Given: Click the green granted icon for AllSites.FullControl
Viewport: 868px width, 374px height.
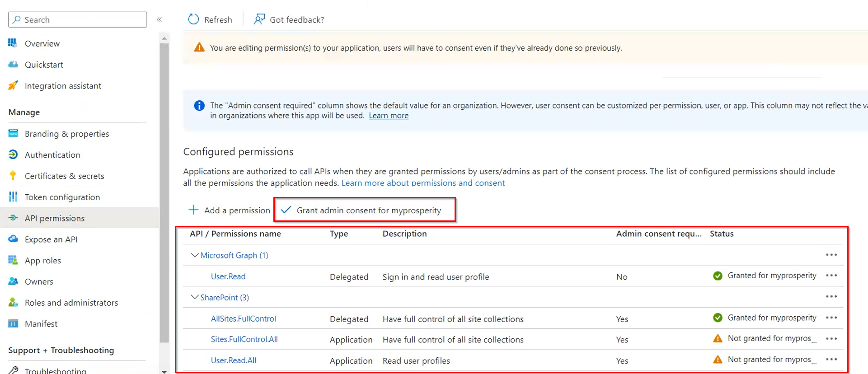Looking at the screenshot, I should pos(718,318).
